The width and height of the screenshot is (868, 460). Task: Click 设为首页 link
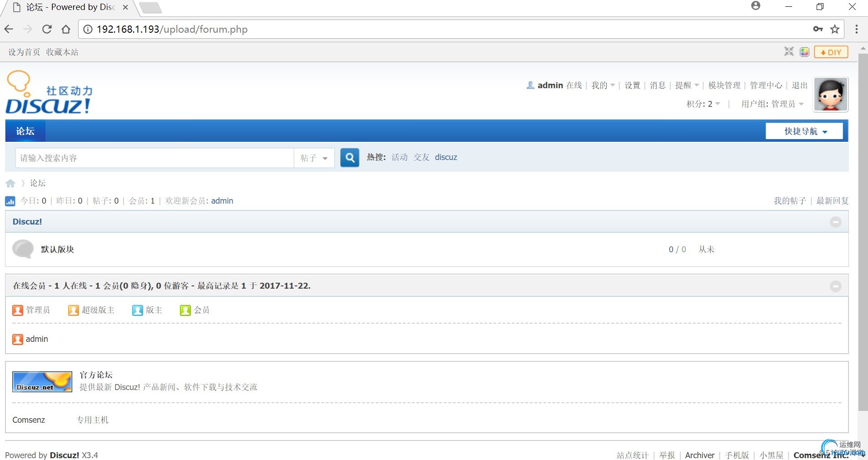point(24,52)
